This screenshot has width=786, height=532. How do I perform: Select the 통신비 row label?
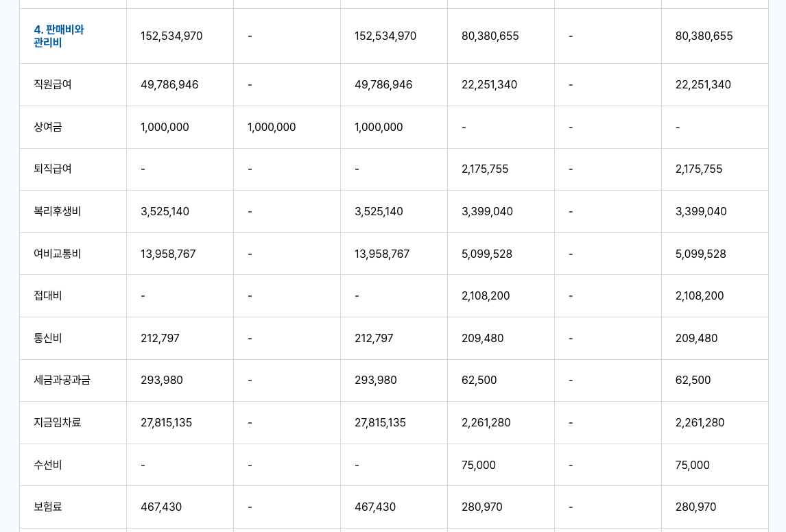48,338
